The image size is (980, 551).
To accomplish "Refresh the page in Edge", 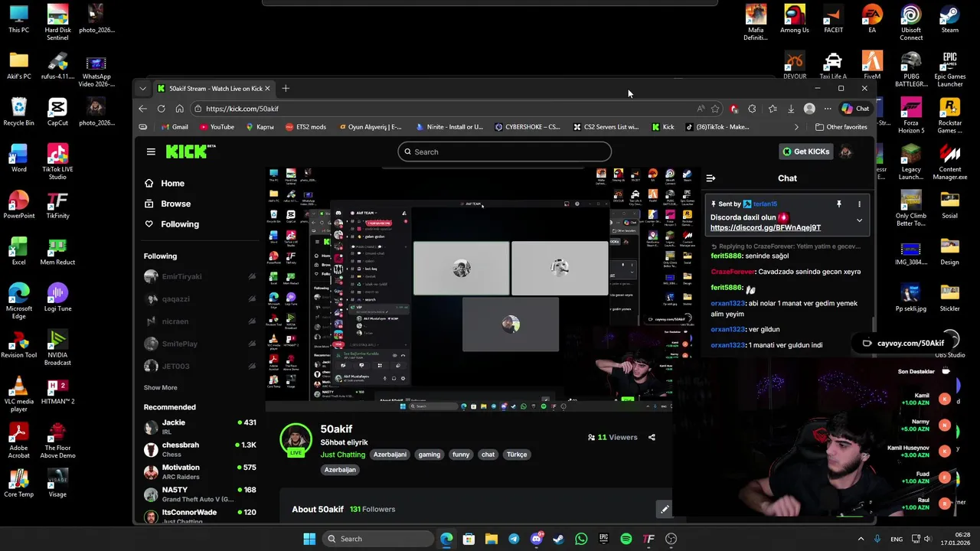I will tap(161, 109).
